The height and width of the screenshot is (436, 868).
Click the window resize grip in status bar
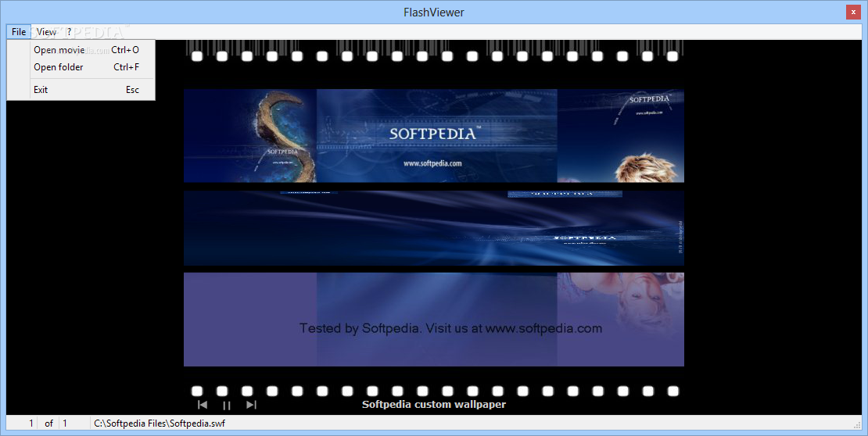[858, 425]
